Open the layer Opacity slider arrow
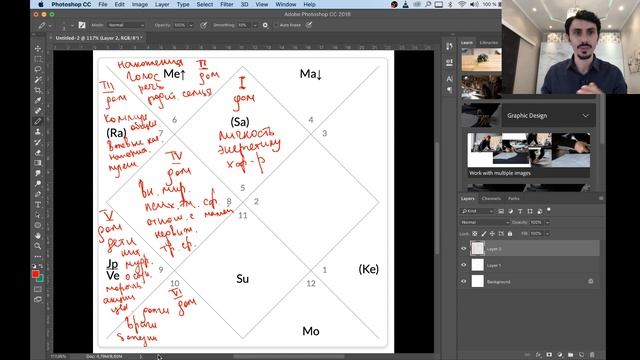The image size is (640, 360). 547,222
